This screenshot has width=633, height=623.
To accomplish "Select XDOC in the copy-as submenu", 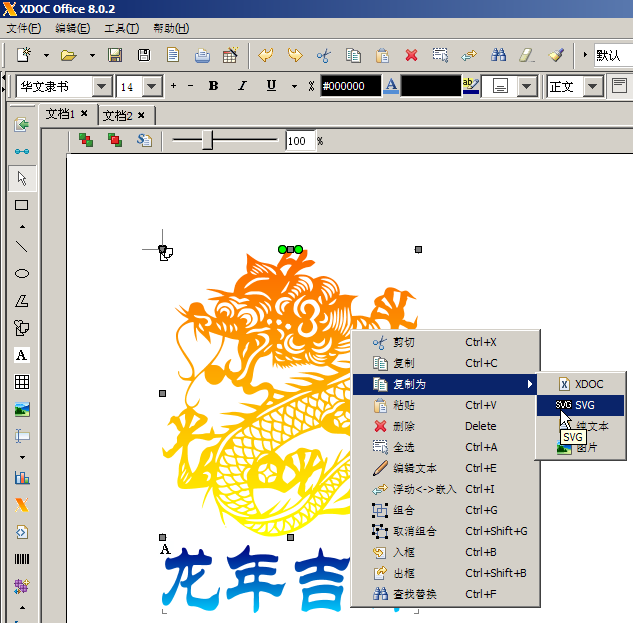I will [x=581, y=384].
